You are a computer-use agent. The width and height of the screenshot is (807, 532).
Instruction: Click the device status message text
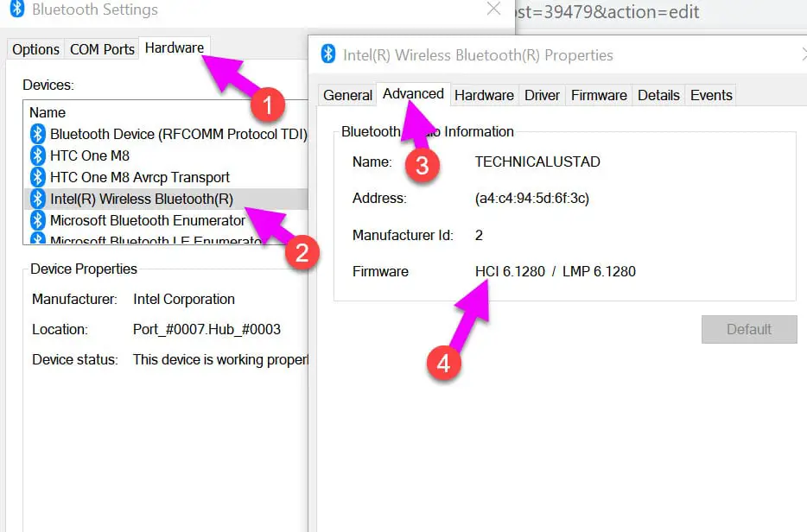[220, 359]
